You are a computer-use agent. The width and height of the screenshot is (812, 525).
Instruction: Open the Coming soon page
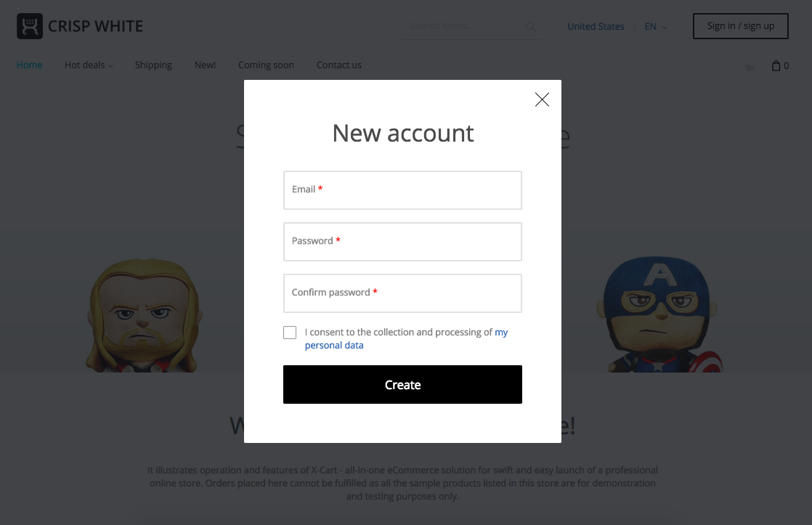(x=266, y=65)
